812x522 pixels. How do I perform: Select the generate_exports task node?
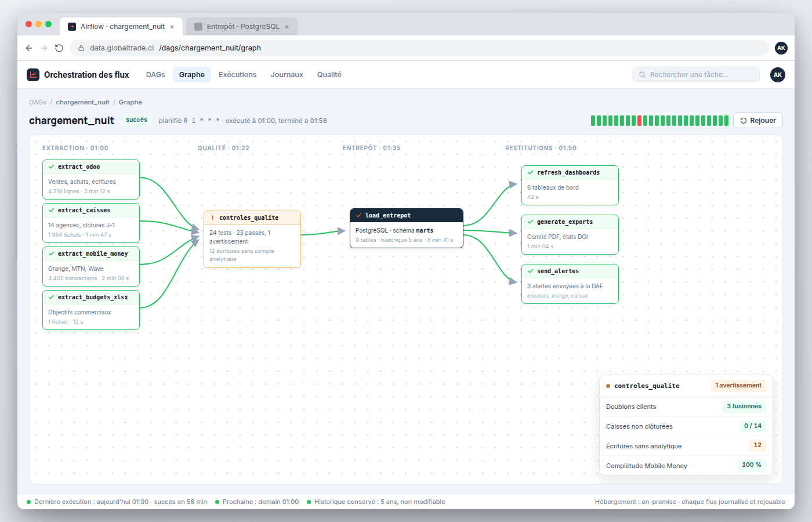click(x=570, y=235)
